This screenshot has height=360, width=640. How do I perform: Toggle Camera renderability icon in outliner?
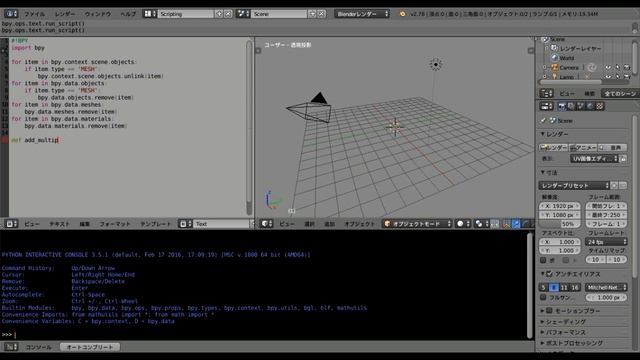pos(627,67)
